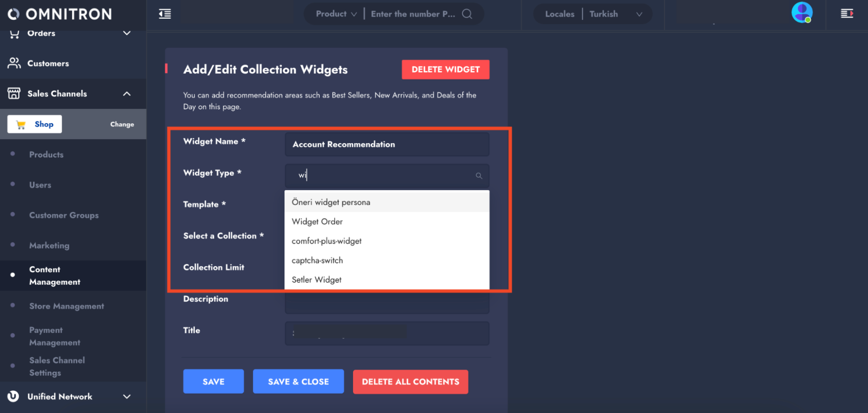Collapse the Sales Channels section chevron

click(x=127, y=94)
